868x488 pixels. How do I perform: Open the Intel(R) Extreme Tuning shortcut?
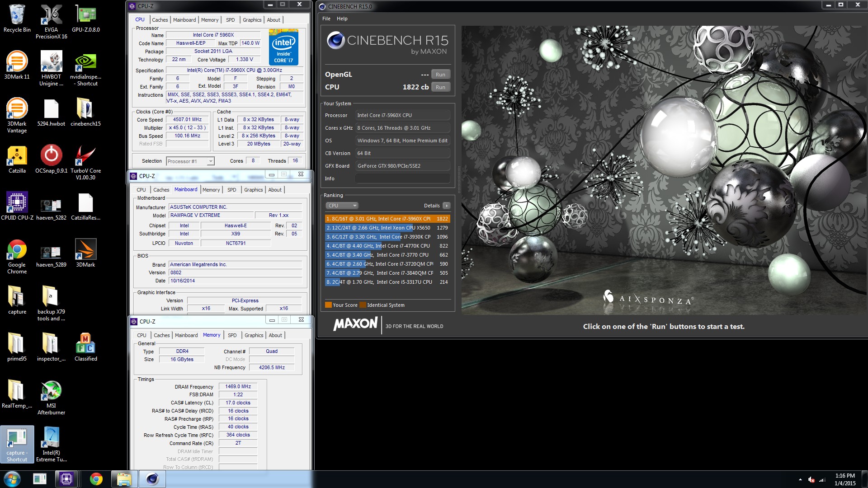point(51,445)
